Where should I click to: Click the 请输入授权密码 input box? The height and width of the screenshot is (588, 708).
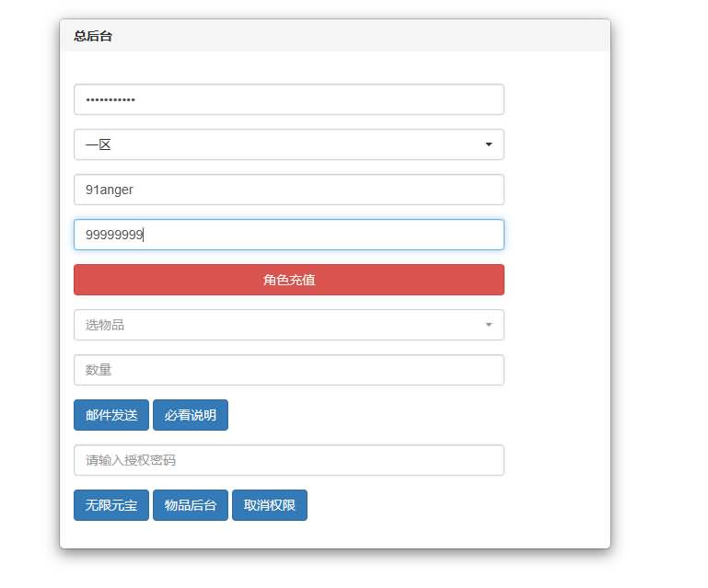288,460
